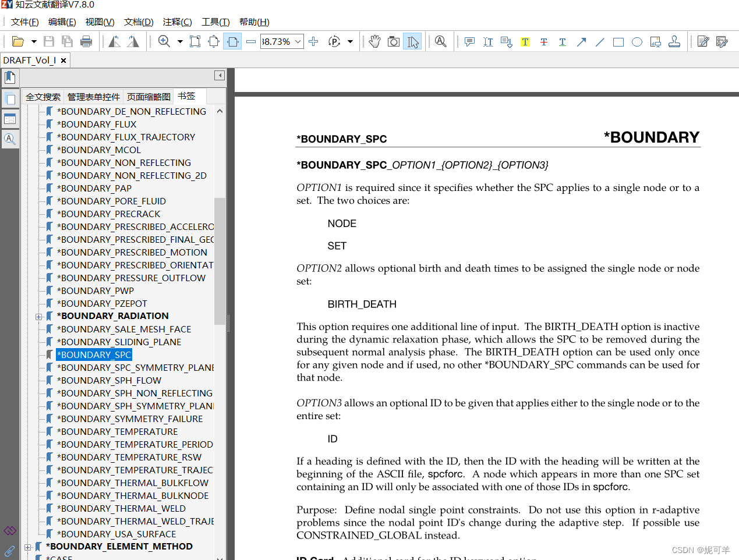
Task: Click the snapshot camera tool
Action: 394,41
